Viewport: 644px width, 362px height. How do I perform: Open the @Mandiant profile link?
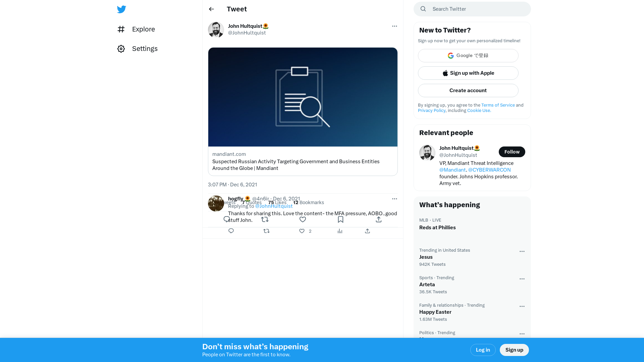(x=452, y=170)
